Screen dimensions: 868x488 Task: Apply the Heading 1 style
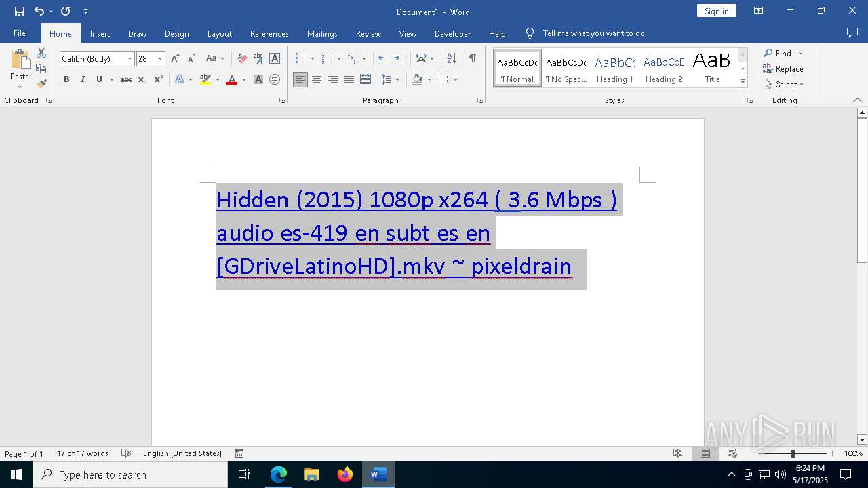(614, 68)
